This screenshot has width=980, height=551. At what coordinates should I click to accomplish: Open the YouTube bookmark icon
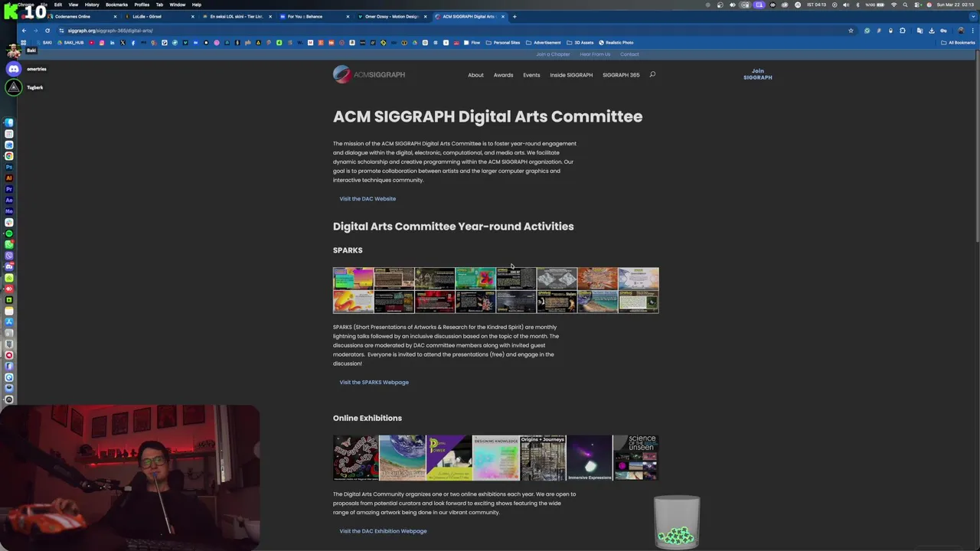(x=92, y=42)
